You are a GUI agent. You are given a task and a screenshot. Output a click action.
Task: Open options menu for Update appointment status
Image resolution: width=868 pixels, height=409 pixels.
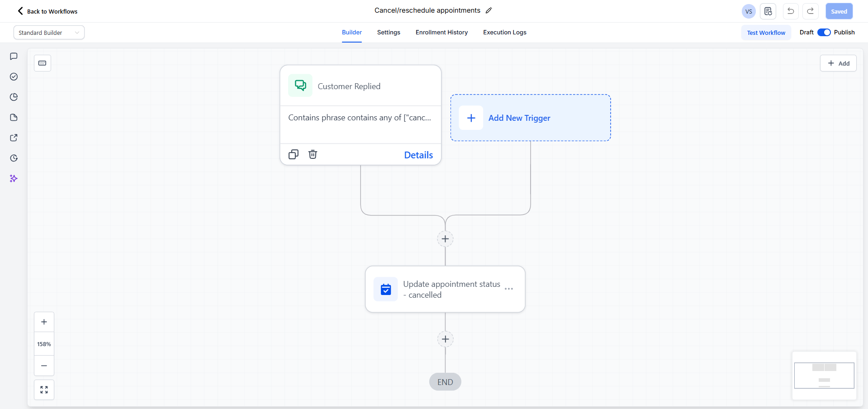point(509,289)
